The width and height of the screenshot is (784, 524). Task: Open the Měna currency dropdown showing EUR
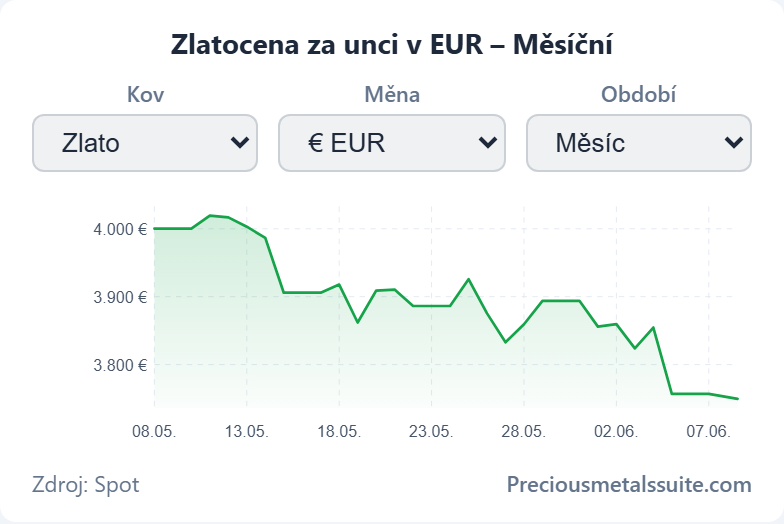click(392, 143)
